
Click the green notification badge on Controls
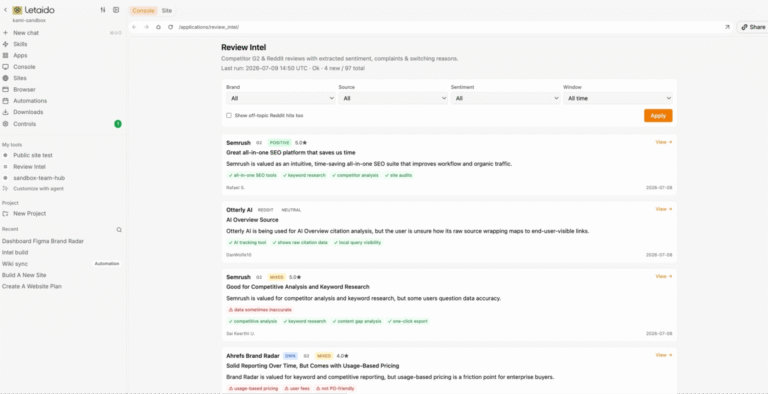click(x=118, y=124)
